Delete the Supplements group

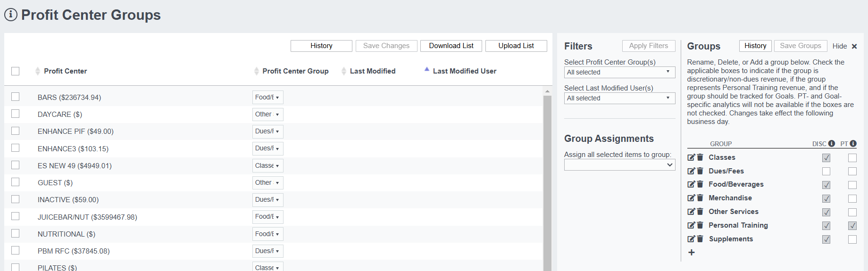[701, 239]
